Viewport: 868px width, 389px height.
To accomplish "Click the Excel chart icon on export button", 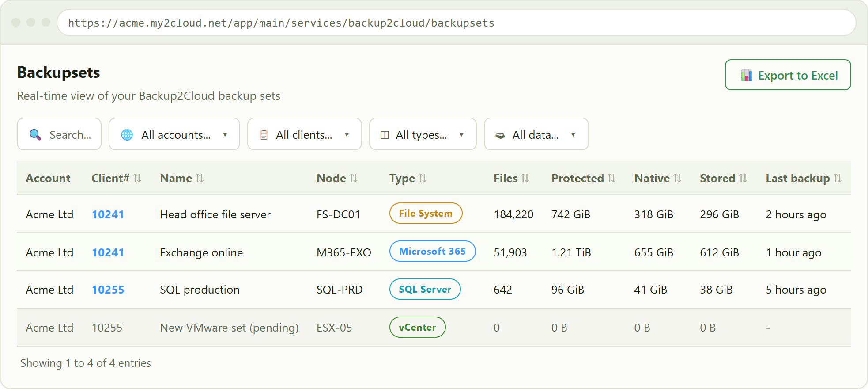I will coord(746,75).
